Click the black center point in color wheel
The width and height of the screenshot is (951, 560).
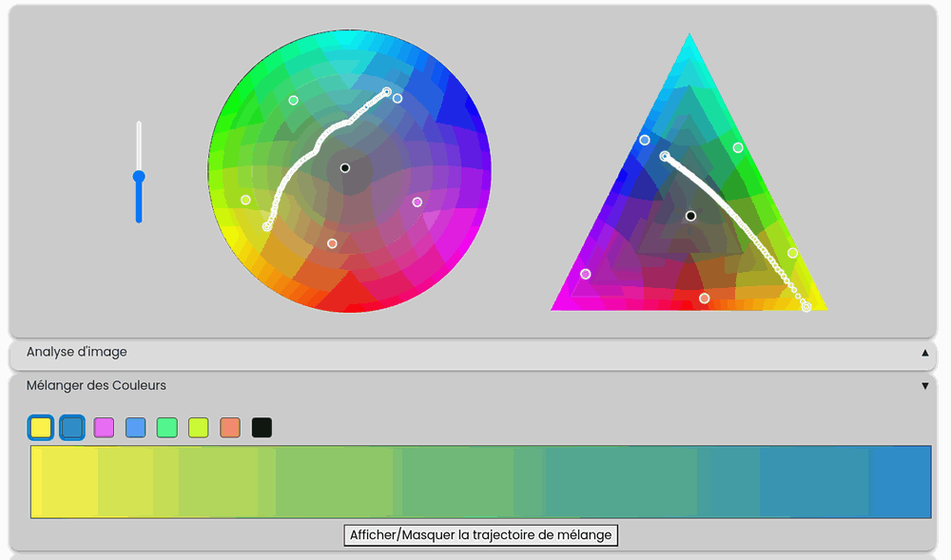(x=345, y=168)
